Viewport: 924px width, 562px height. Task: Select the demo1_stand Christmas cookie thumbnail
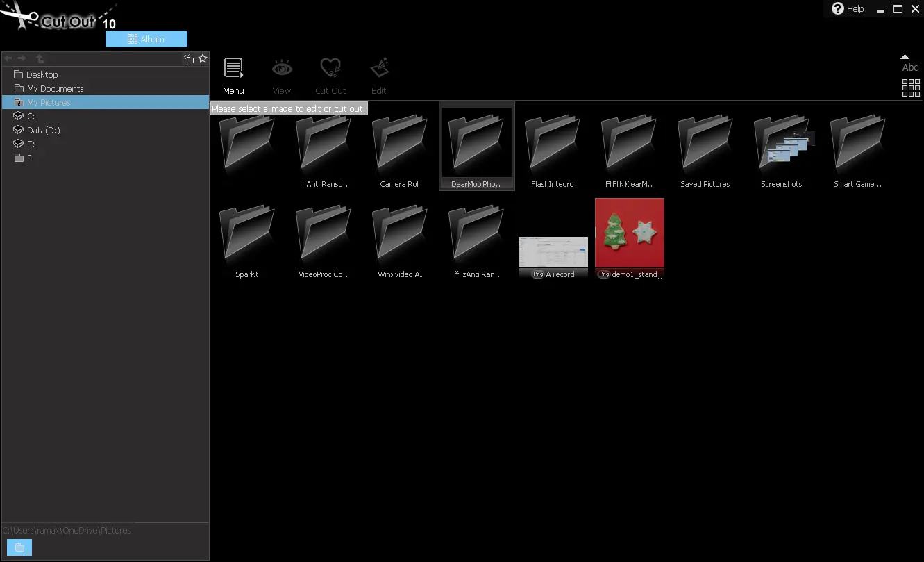coord(629,233)
